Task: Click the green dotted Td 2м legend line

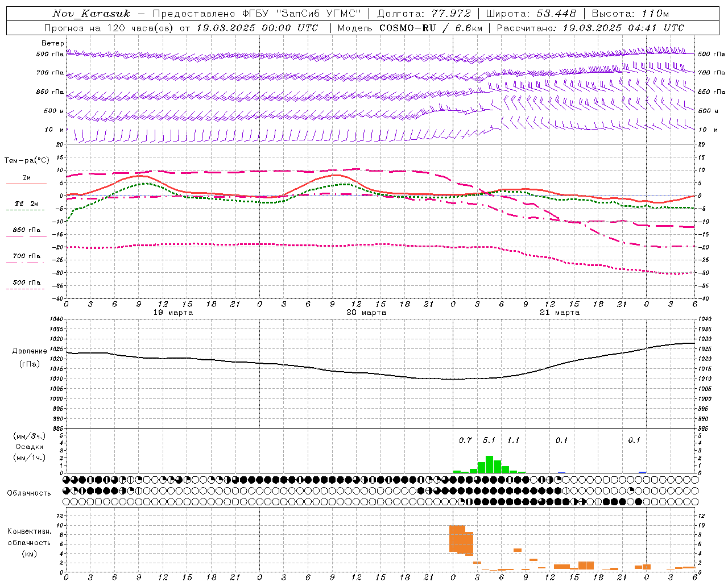Action: click(26, 210)
